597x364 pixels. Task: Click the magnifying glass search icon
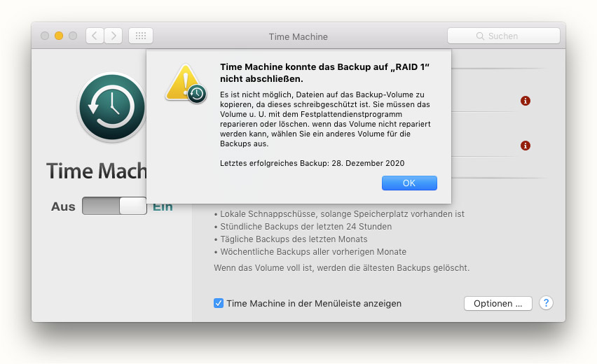click(480, 36)
